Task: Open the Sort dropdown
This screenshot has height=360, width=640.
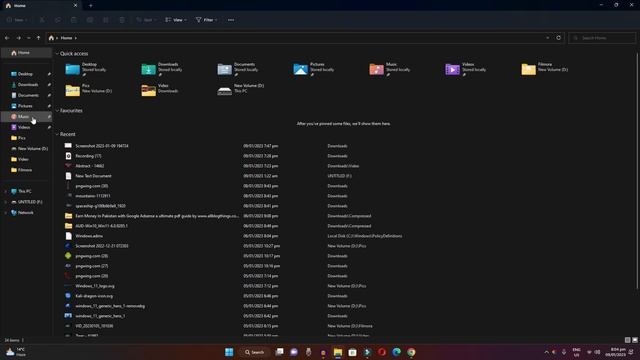Action: pos(146,20)
